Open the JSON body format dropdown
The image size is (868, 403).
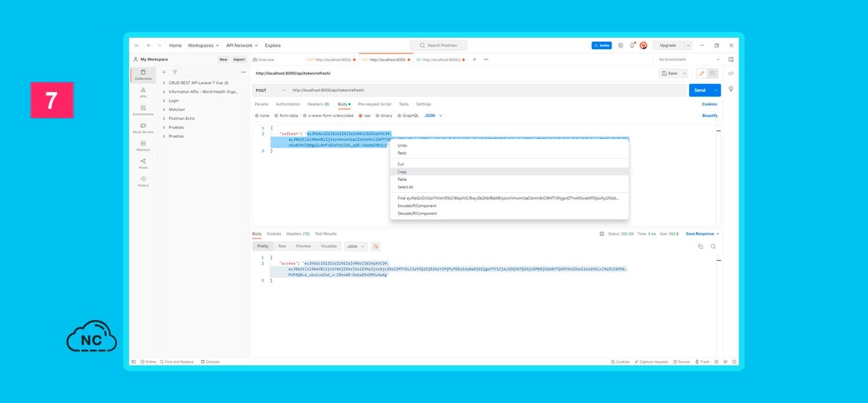[433, 116]
